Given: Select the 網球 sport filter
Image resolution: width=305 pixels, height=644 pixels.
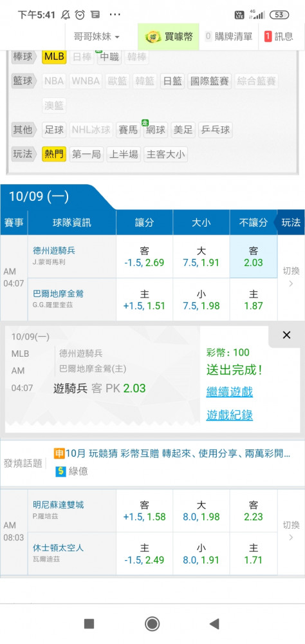Looking at the screenshot, I should (156, 130).
